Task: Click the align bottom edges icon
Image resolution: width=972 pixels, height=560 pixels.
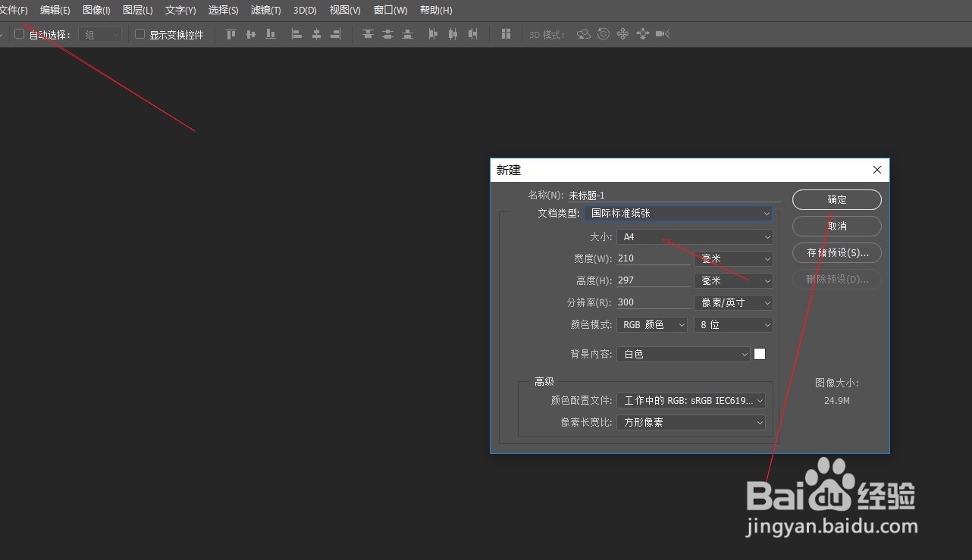Action: click(271, 34)
